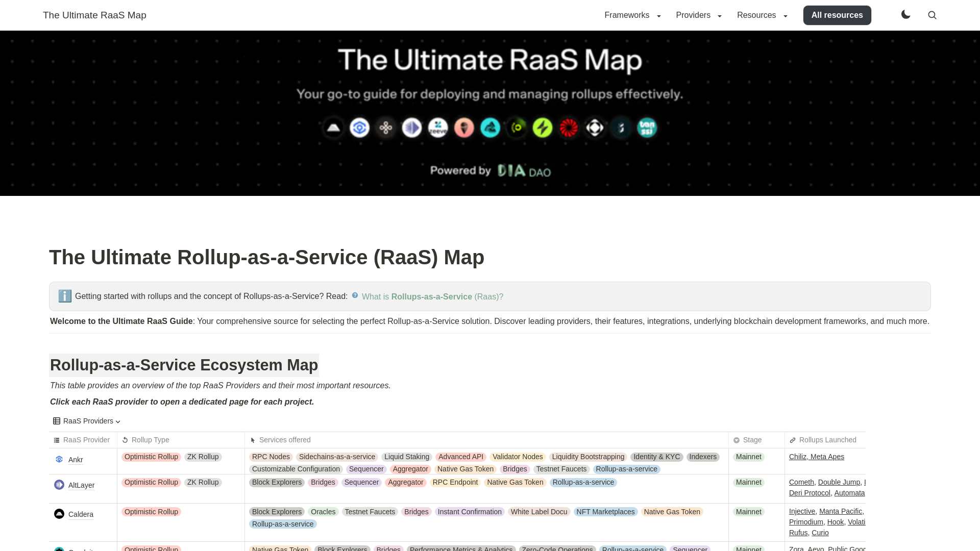Open the Rufus rollup link

(x=798, y=533)
